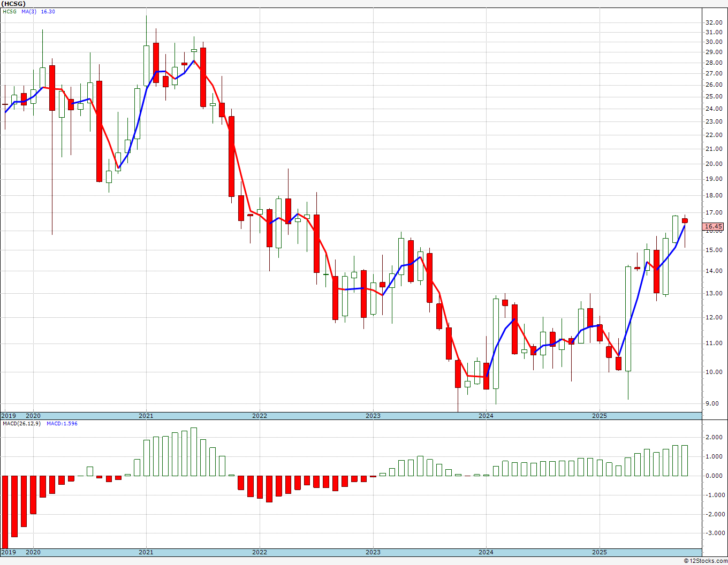Click the 2.000 MACD axis label

coord(715,438)
